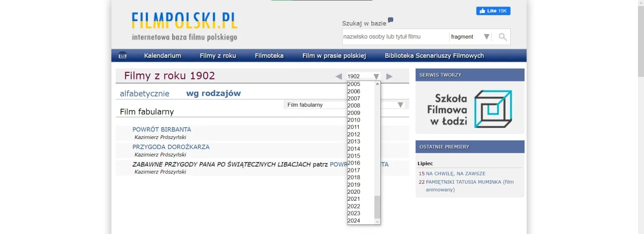The image size is (644, 234).
Task: Open the 1902 year dropdown
Action: point(363,76)
